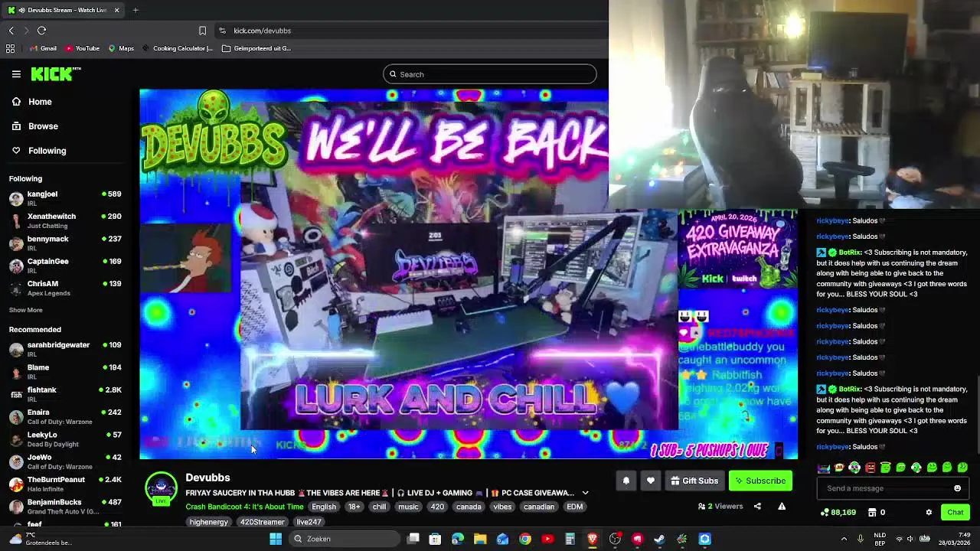Open OBS Studio from the taskbar
980x551 pixels.
(x=615, y=539)
